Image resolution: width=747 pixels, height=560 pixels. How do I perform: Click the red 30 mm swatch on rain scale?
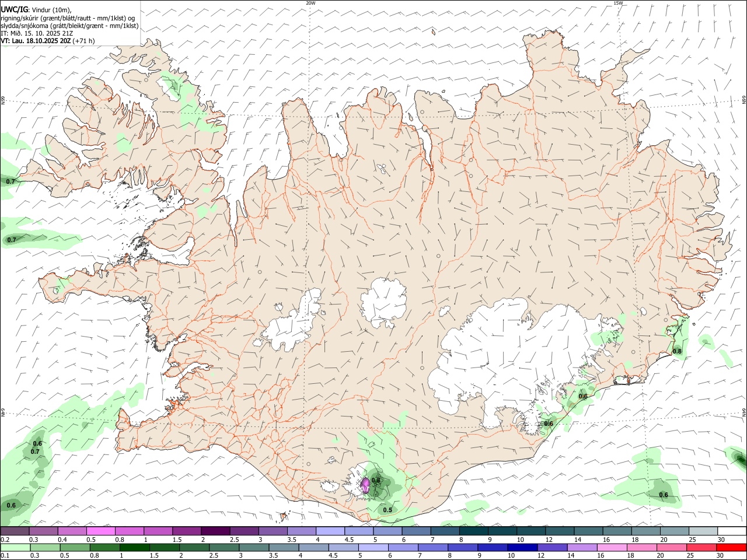coord(731,547)
